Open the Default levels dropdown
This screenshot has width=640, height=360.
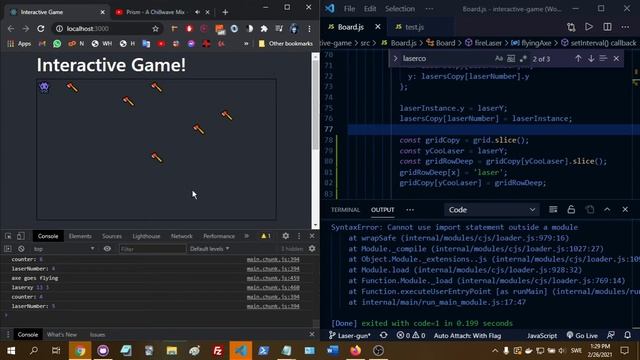point(209,249)
